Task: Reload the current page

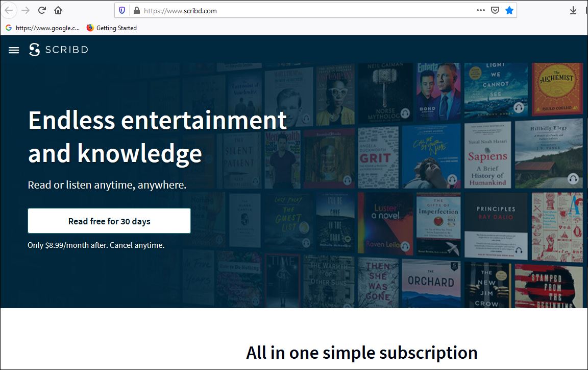Action: 42,10
